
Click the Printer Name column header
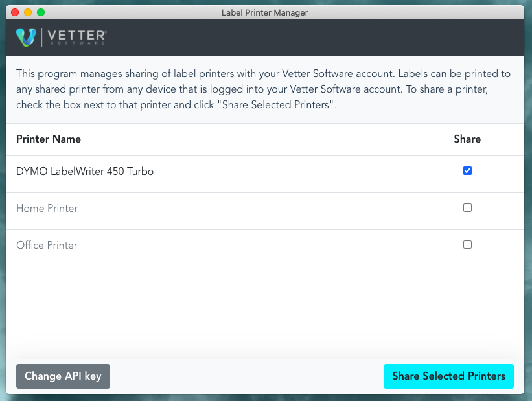[49, 139]
